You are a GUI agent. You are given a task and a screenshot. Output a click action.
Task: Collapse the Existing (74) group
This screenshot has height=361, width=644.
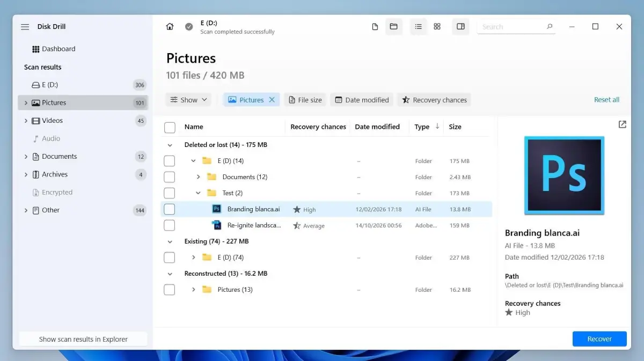coord(170,241)
